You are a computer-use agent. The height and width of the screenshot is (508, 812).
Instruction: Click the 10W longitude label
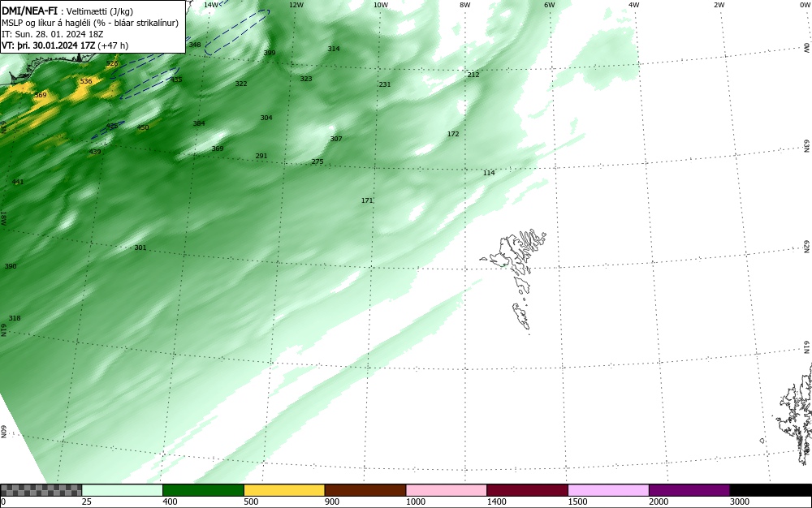click(x=381, y=5)
